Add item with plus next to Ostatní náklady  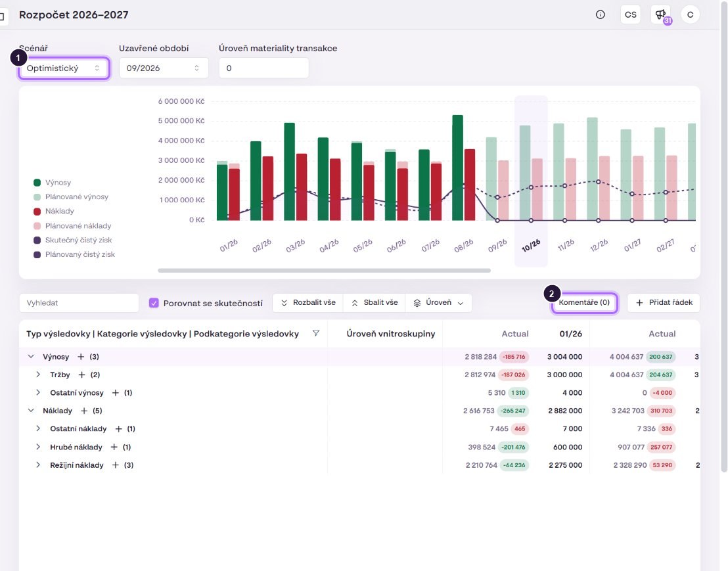pyautogui.click(x=118, y=429)
